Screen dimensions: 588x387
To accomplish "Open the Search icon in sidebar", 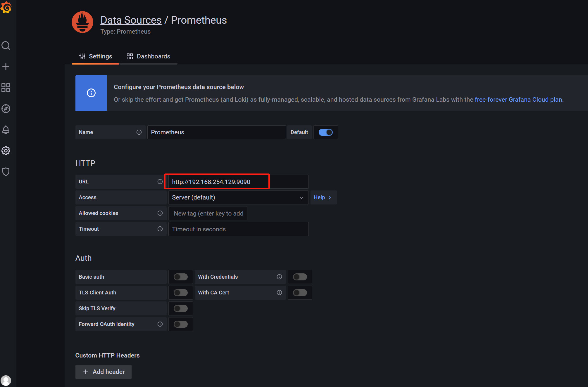I will (6, 46).
